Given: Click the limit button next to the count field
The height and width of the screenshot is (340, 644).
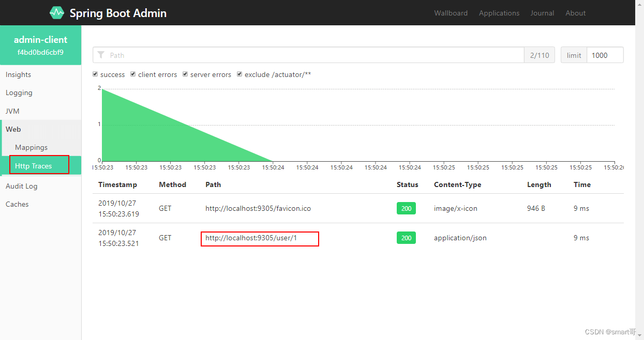Looking at the screenshot, I should tap(574, 55).
